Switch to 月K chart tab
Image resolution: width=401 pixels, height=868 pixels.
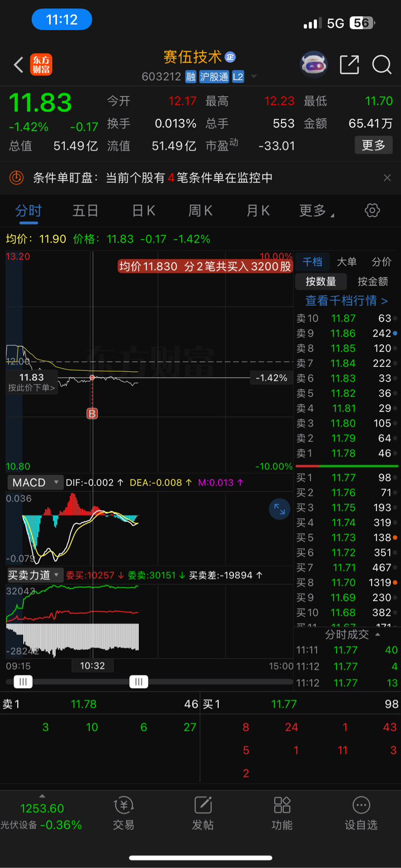(x=257, y=211)
